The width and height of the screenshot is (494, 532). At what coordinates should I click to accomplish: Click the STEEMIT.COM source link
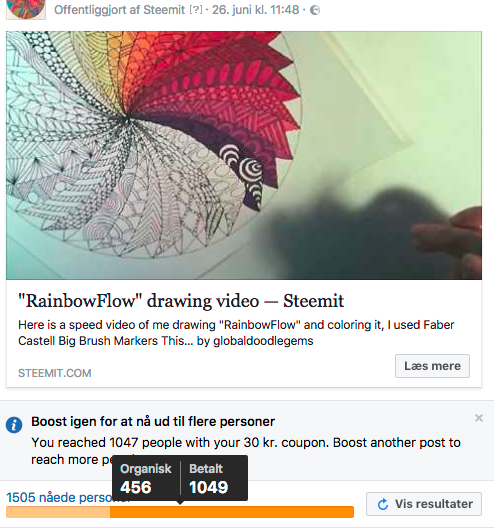[x=55, y=373]
